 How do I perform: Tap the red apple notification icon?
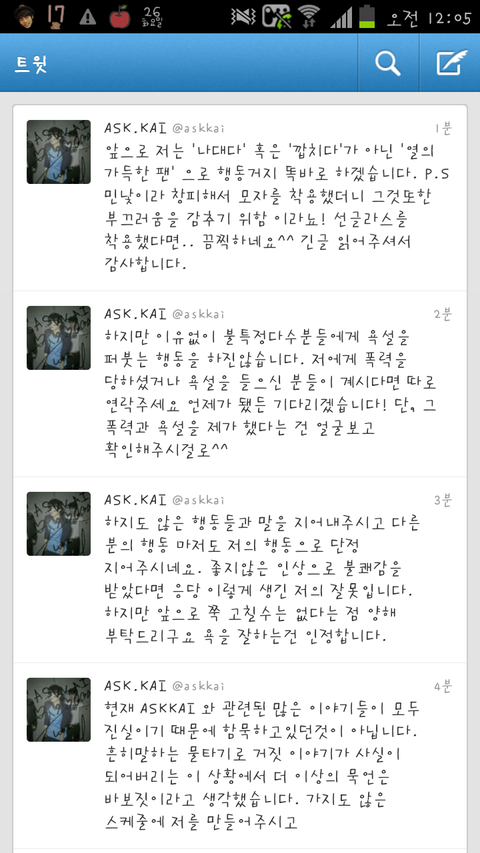tap(120, 17)
